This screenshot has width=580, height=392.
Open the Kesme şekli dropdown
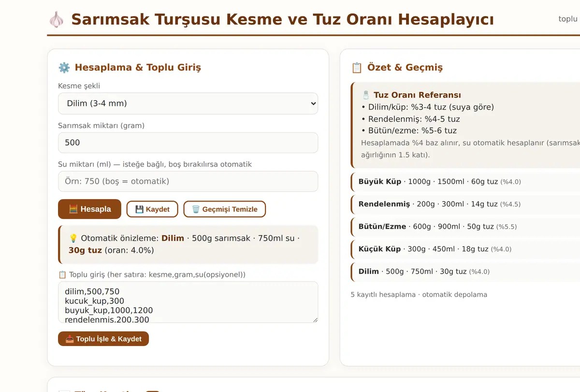188,103
